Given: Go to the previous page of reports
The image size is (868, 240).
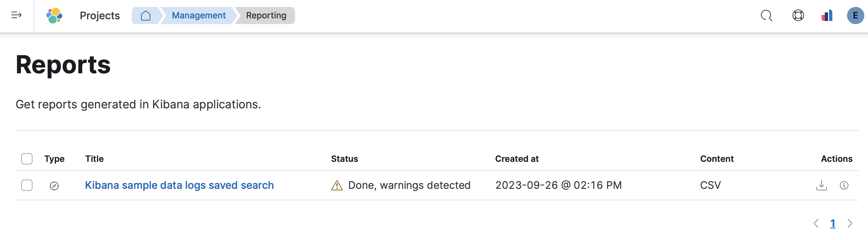Looking at the screenshot, I should pyautogui.click(x=816, y=223).
